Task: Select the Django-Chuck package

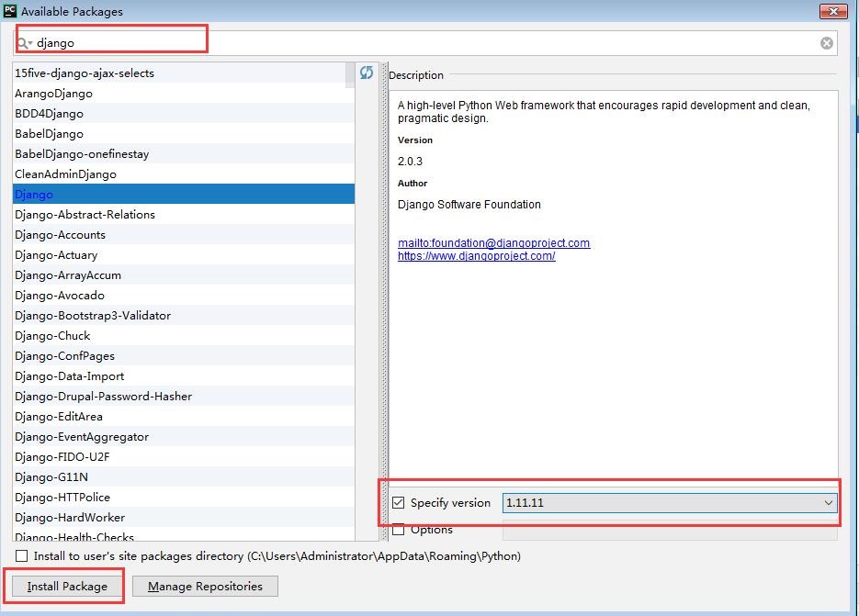Action: click(184, 336)
